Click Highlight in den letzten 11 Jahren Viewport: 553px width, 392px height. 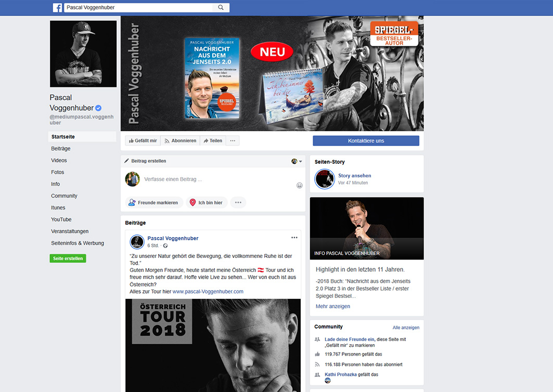tap(360, 269)
